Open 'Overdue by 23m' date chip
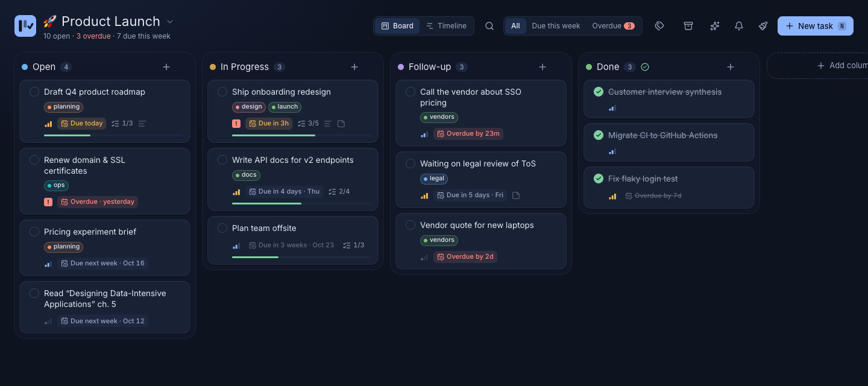 pos(468,134)
